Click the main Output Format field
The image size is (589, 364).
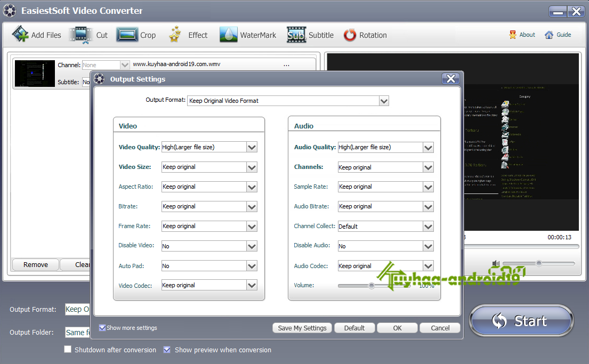point(77,309)
